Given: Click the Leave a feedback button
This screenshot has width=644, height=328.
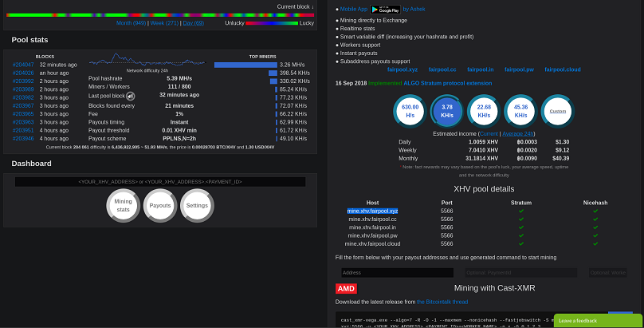Looking at the screenshot, I should coord(598,321).
